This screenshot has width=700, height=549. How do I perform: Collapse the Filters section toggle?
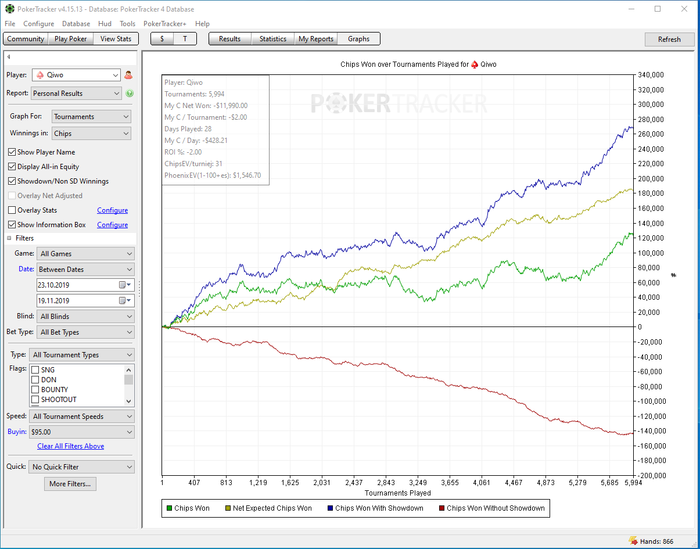coord(9,238)
